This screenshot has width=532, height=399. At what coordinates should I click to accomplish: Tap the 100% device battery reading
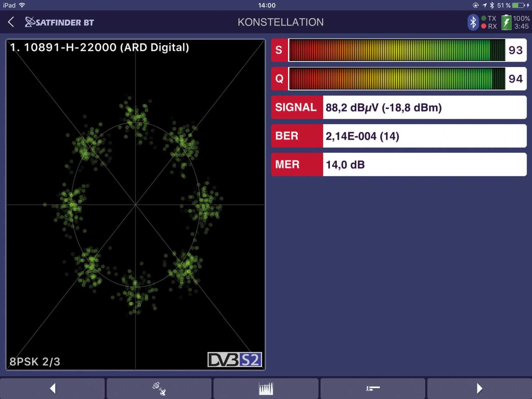click(521, 18)
